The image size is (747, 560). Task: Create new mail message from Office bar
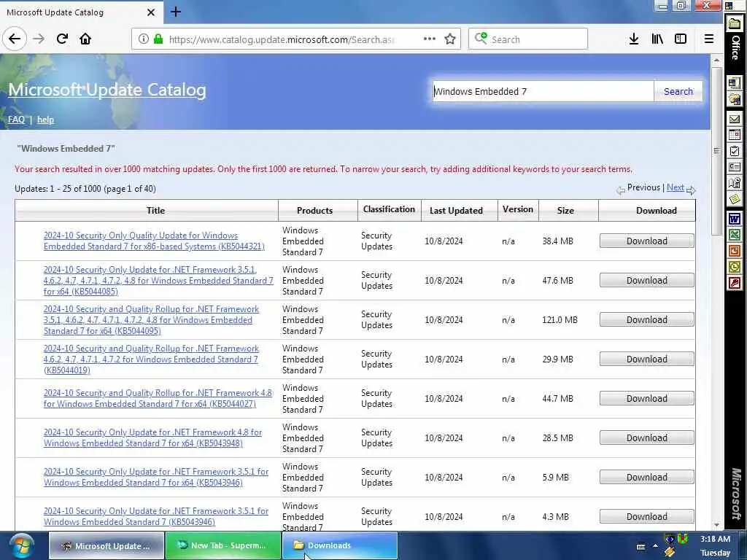tap(735, 119)
